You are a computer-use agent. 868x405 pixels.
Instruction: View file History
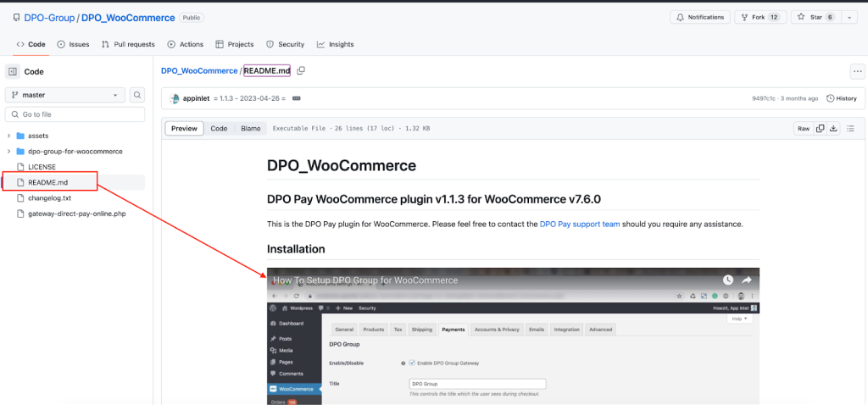tap(842, 98)
